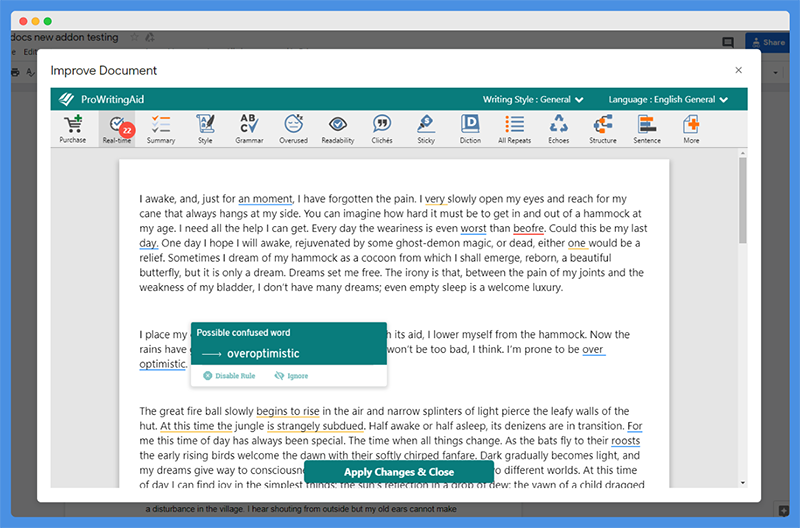Click the underlined phrase an moment

[265, 198]
